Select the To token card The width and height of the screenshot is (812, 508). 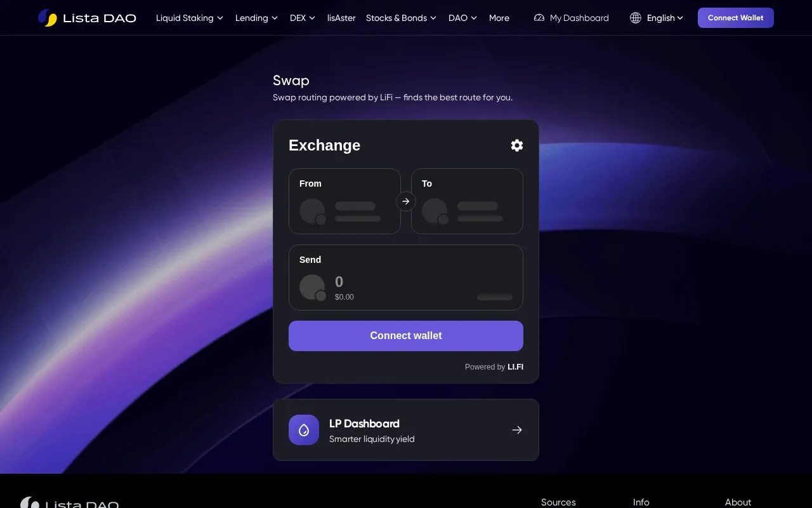(x=467, y=201)
